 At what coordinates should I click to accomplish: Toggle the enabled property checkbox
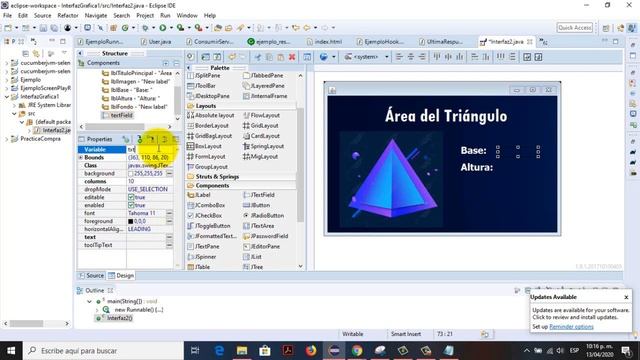point(131,205)
